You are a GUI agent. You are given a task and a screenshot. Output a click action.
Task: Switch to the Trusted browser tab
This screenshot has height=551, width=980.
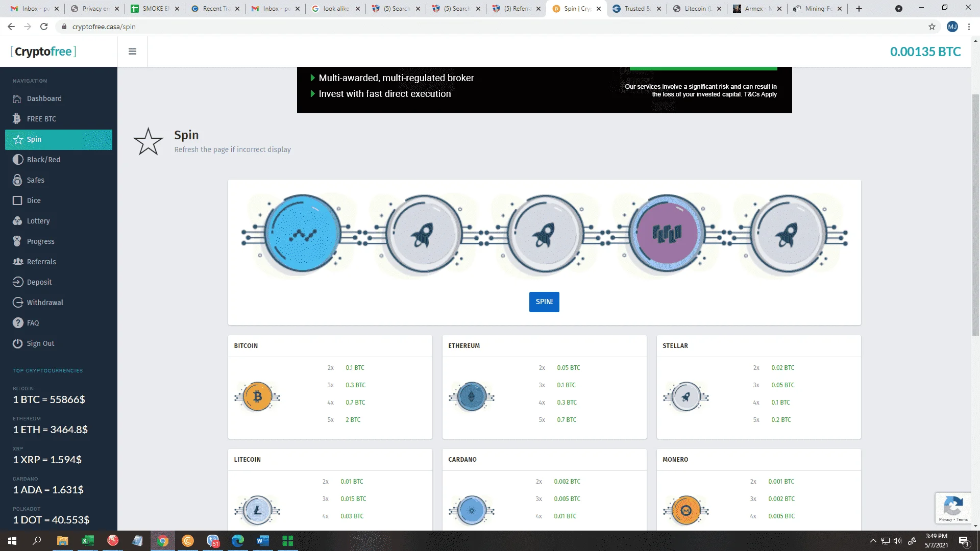[637, 9]
